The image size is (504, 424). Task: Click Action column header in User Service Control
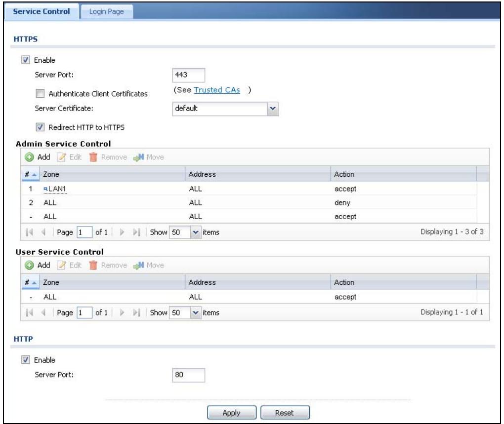403,282
